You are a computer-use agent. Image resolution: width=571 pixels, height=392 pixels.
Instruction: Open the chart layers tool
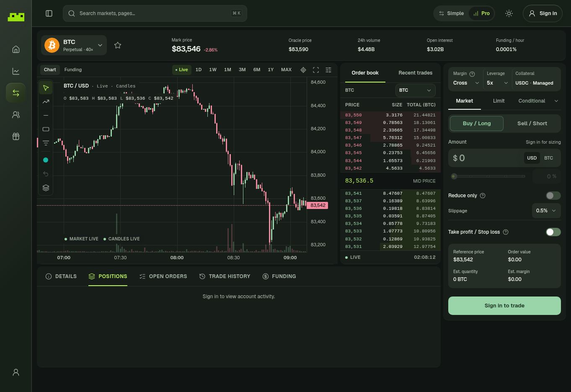(x=46, y=188)
